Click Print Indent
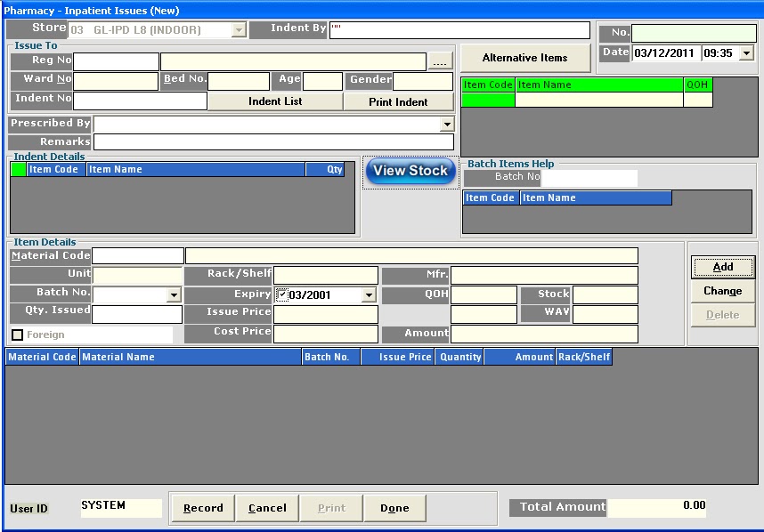Screen dimensions: 764x532 click(398, 100)
